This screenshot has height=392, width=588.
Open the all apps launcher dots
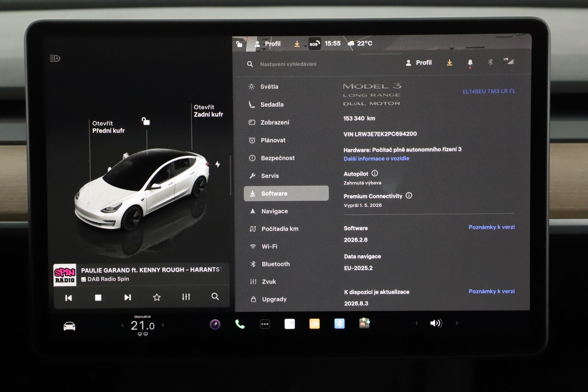pyautogui.click(x=265, y=324)
